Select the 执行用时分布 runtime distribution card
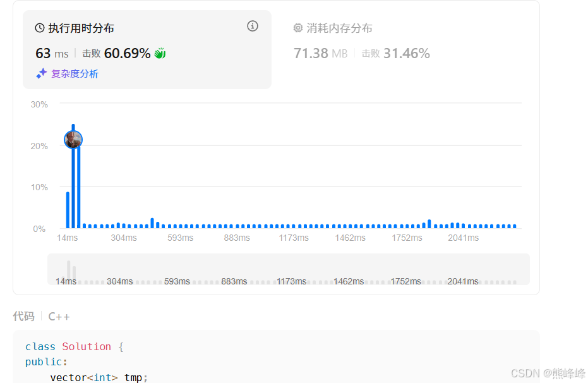The width and height of the screenshot is (588, 383). click(147, 49)
